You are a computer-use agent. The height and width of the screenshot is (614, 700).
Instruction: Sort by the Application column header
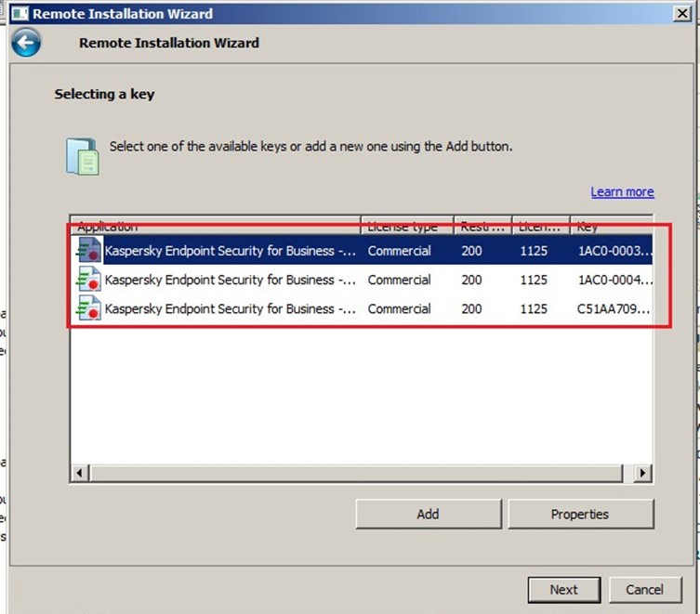coord(216,226)
